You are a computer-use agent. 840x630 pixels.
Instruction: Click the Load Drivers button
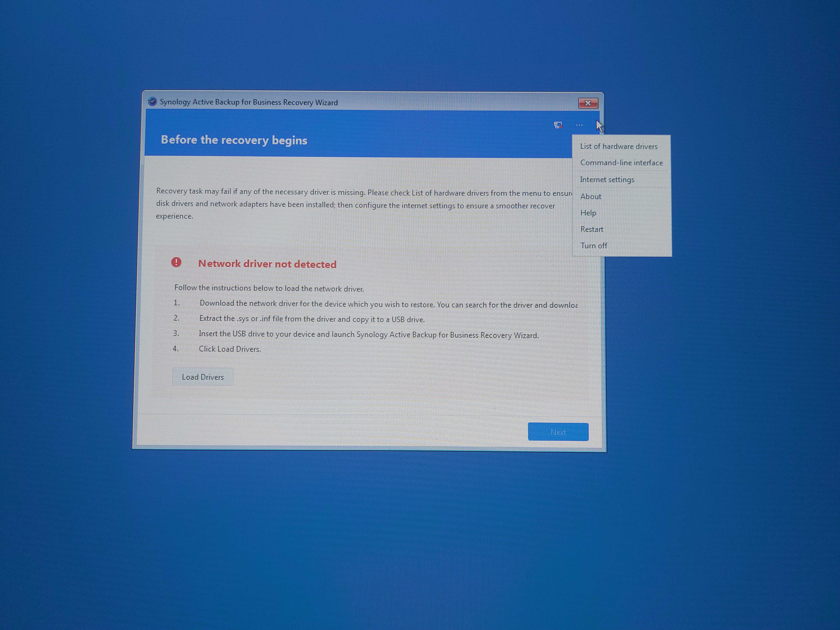tap(203, 377)
